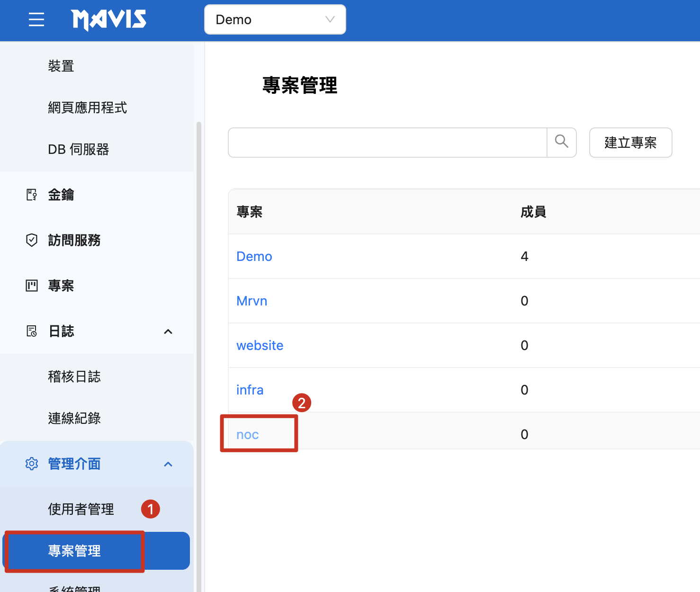700x592 pixels.
Task: Click the shield icon beside 訪問服務
Action: [x=31, y=240]
